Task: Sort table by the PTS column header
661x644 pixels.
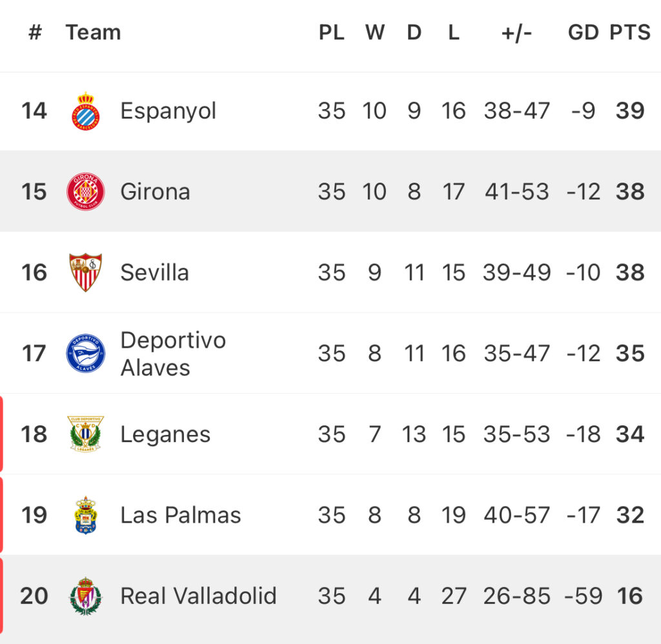Action: pos(630,32)
